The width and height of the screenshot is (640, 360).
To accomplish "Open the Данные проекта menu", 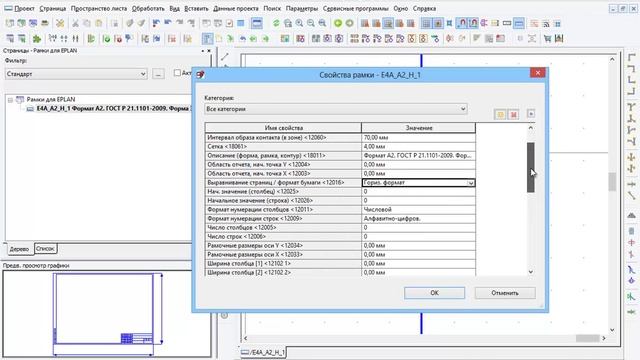I will 236,8.
